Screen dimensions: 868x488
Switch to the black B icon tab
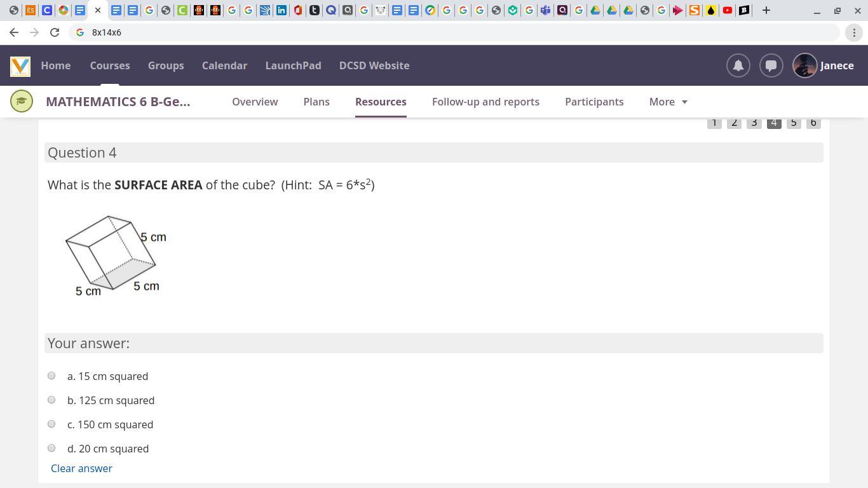click(744, 10)
